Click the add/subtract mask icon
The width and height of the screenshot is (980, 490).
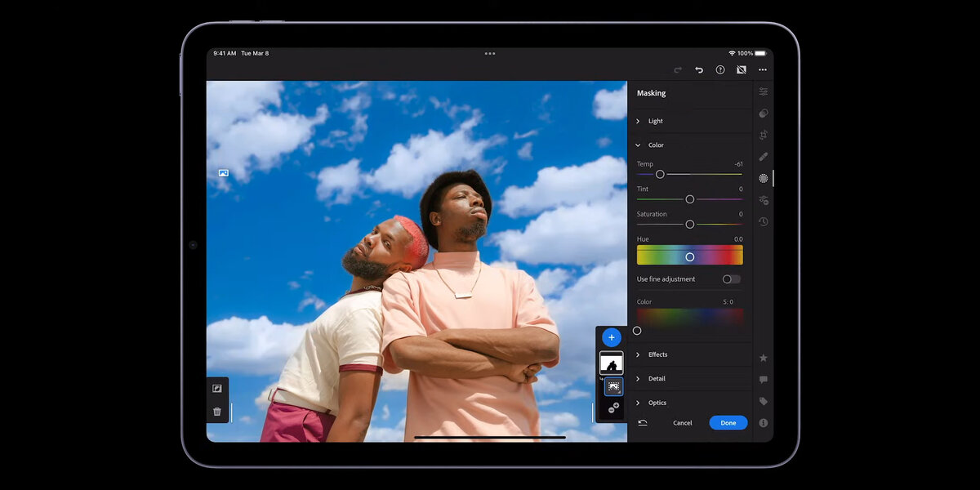pos(613,408)
